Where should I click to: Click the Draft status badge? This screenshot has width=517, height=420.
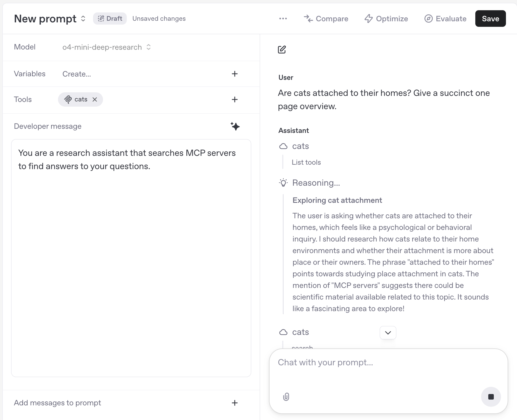(x=110, y=19)
